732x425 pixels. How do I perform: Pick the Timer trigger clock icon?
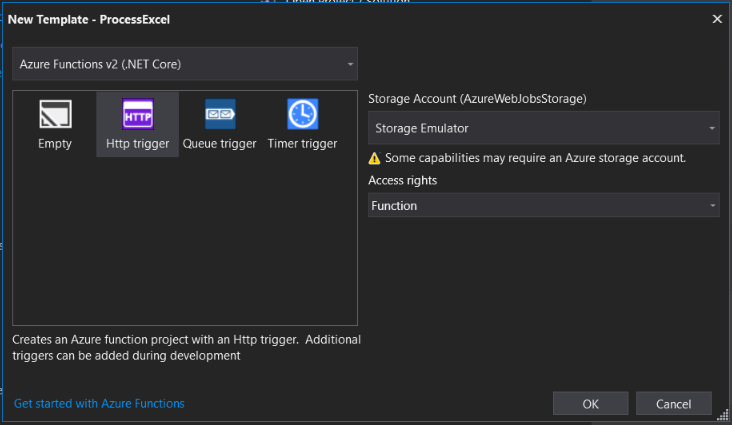tap(303, 114)
